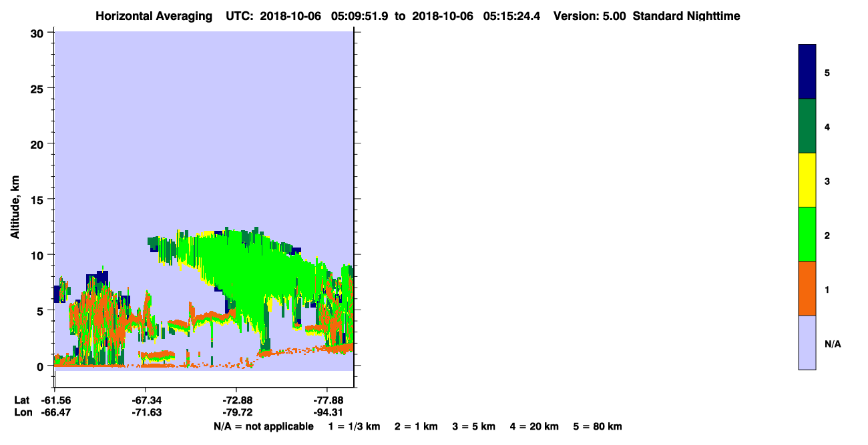
Task: Click 'Version: 5.00' in the title
Action: [x=588, y=15]
